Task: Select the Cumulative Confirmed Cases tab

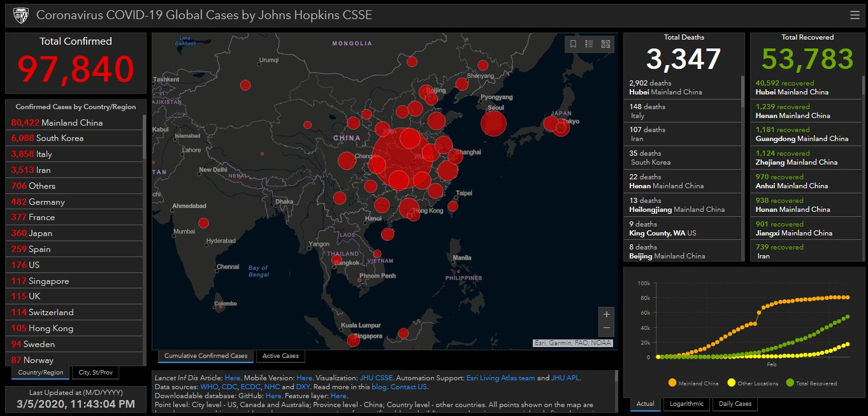Action: [x=205, y=356]
